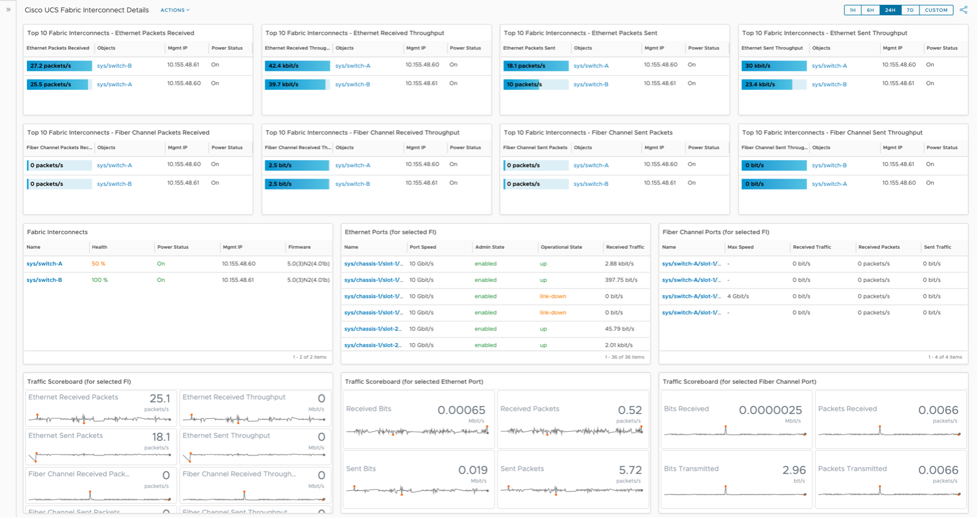The width and height of the screenshot is (980, 519).
Task: Click the share dashboard icon
Action: click(964, 10)
